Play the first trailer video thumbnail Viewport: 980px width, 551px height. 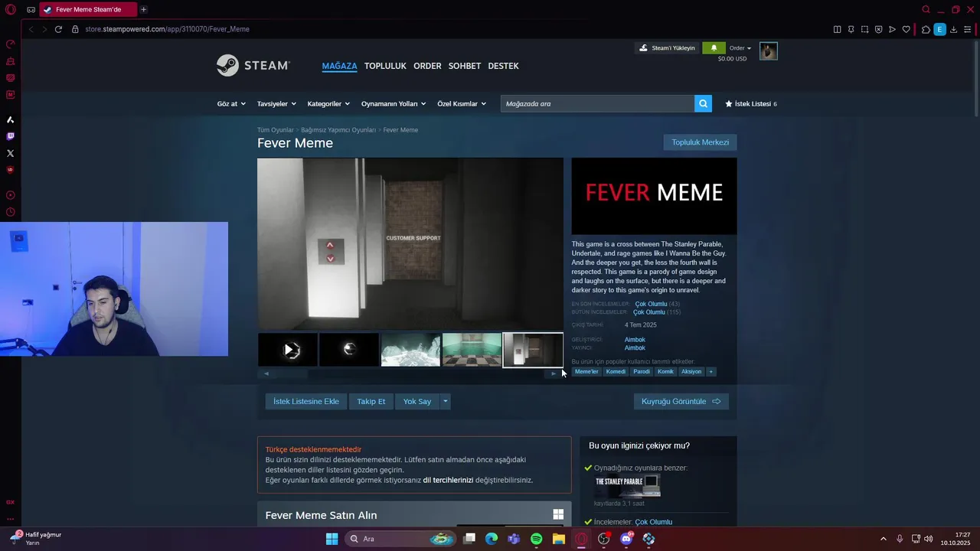tap(288, 350)
